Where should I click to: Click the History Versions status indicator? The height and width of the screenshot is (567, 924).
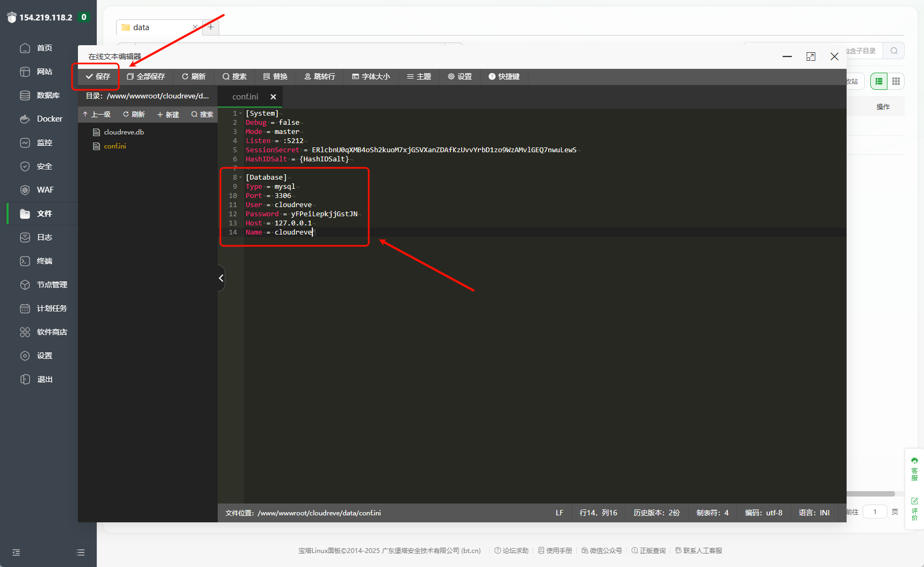pyautogui.click(x=656, y=513)
